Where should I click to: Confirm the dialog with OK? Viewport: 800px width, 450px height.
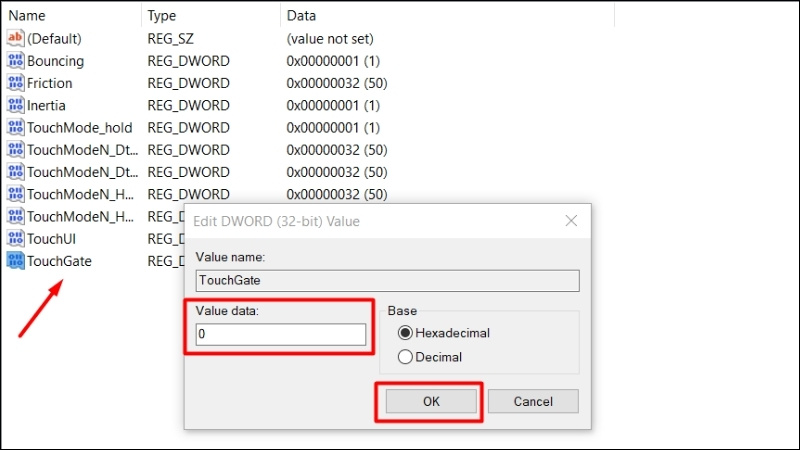coord(431,402)
